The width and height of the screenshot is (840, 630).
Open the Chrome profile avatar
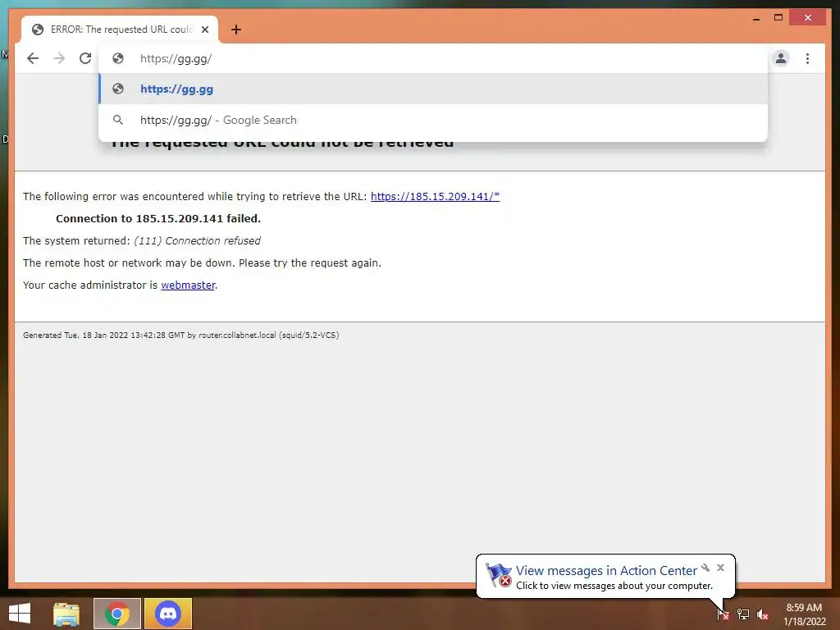pyautogui.click(x=781, y=58)
